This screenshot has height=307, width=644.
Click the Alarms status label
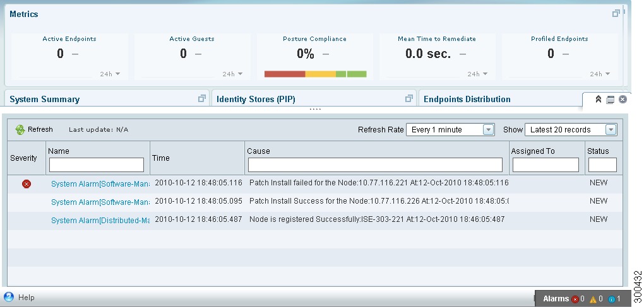[556, 299]
